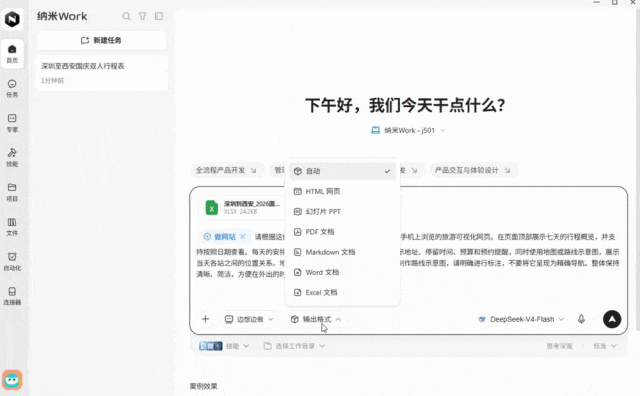This screenshot has width=640, height=396.
Task: Select 自动 checked output format option
Action: click(342, 171)
